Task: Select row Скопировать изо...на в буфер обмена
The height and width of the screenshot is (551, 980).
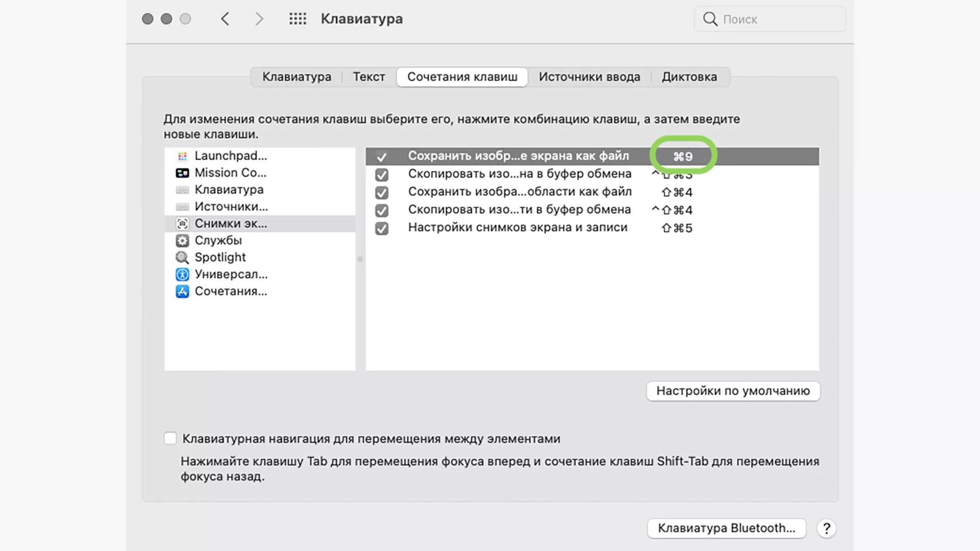Action: (592, 174)
